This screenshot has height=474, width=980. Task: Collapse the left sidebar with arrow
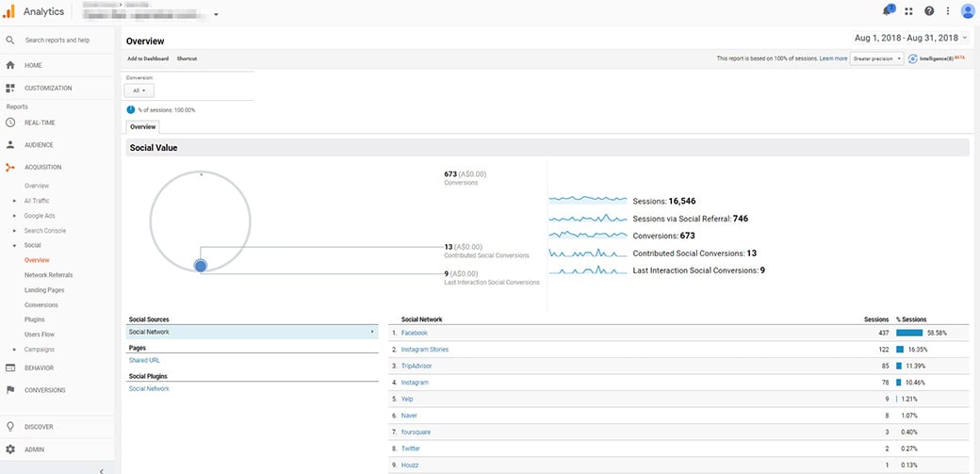pos(102,468)
